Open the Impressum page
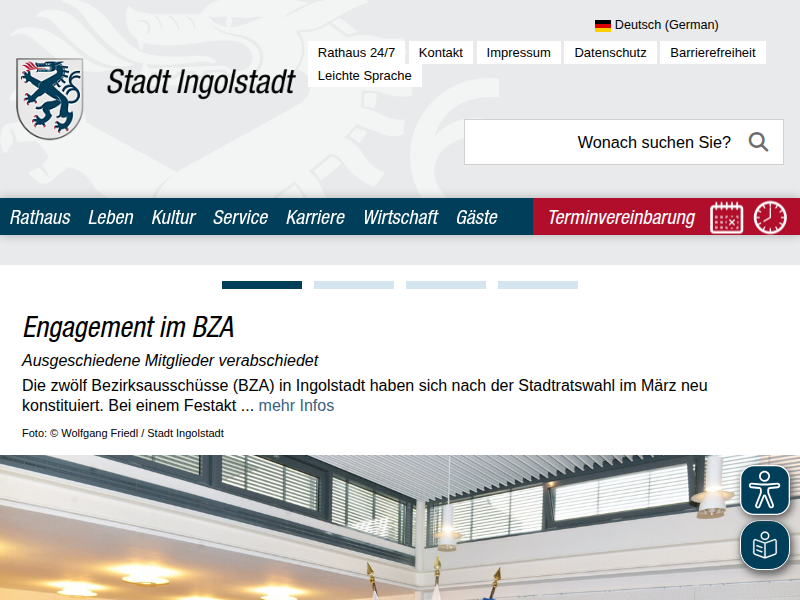The height and width of the screenshot is (600, 800). pos(518,53)
